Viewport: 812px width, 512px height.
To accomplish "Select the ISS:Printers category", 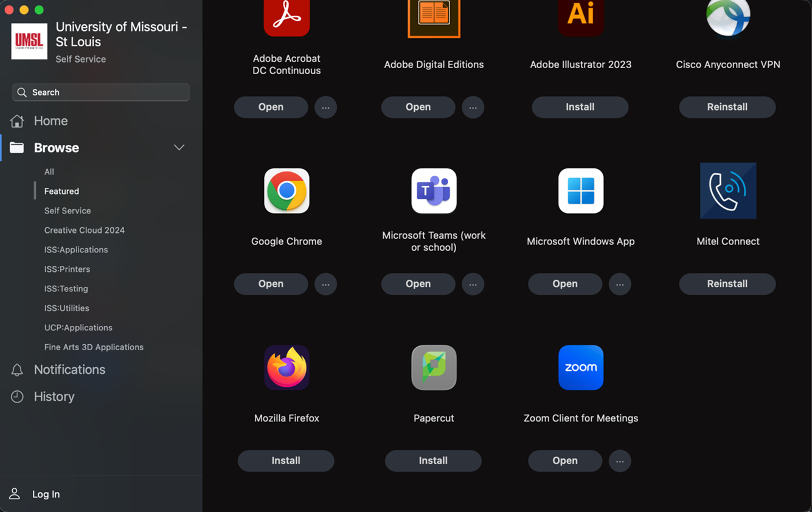I will point(67,269).
